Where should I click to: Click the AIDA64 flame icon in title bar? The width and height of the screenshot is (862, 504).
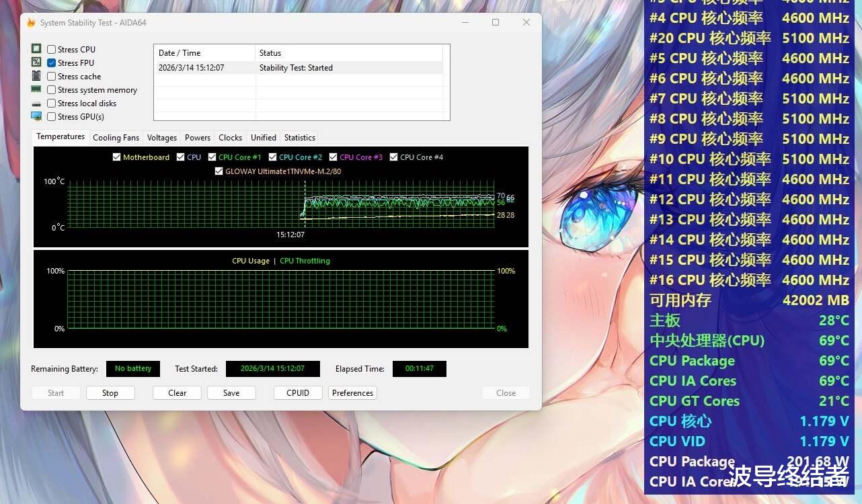[31, 23]
